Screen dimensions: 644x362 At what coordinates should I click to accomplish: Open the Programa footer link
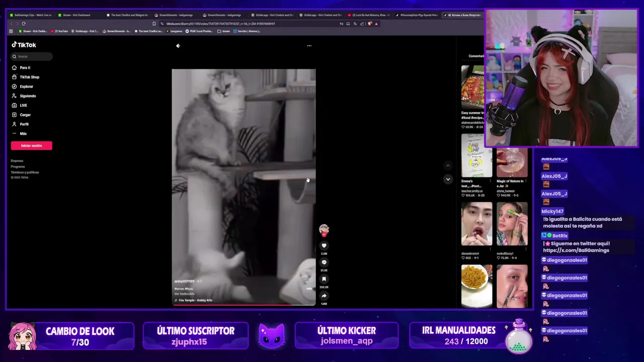pos(18,166)
